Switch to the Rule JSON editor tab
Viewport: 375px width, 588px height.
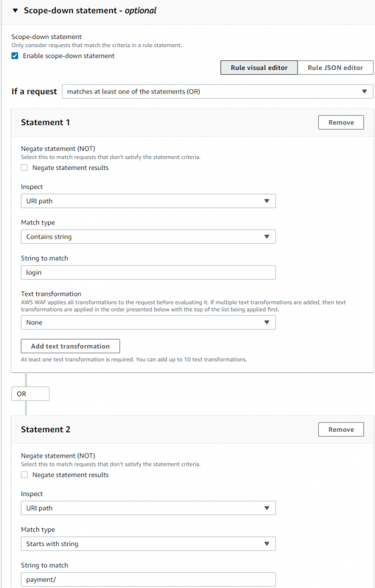click(335, 67)
